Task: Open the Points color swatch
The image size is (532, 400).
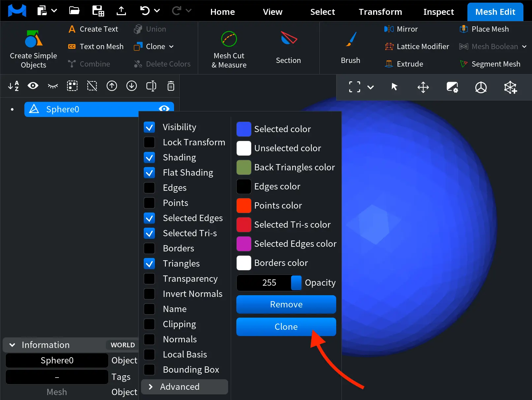Action: pos(244,206)
